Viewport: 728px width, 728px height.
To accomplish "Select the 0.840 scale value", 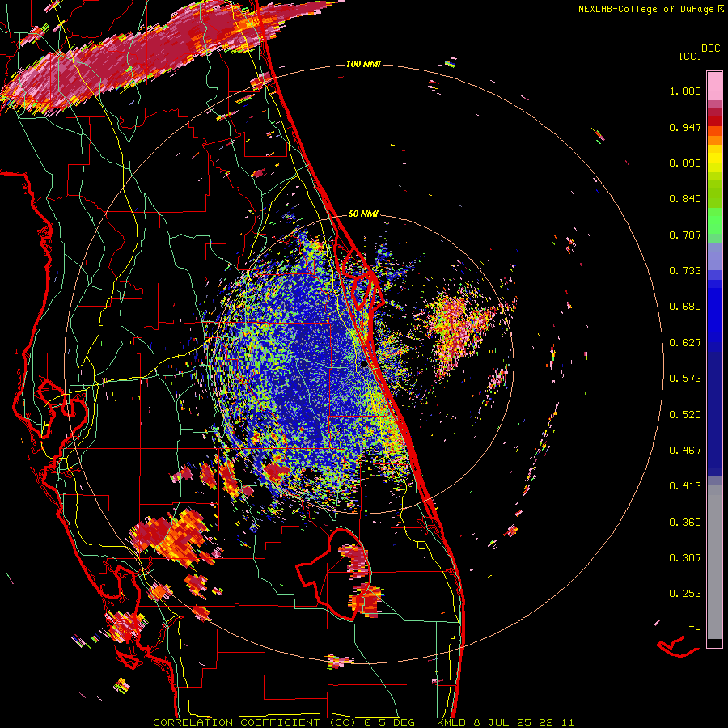I will 685,199.
